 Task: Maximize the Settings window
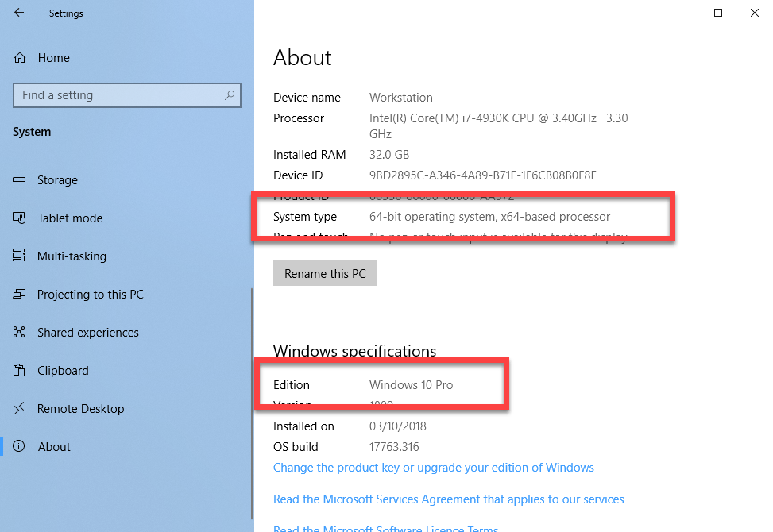[718, 13]
